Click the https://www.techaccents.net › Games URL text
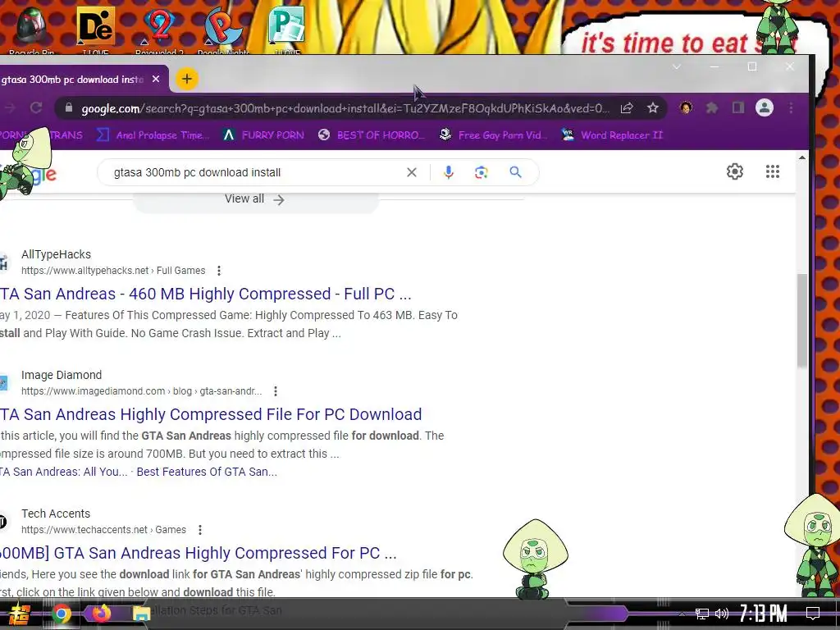 click(x=104, y=530)
